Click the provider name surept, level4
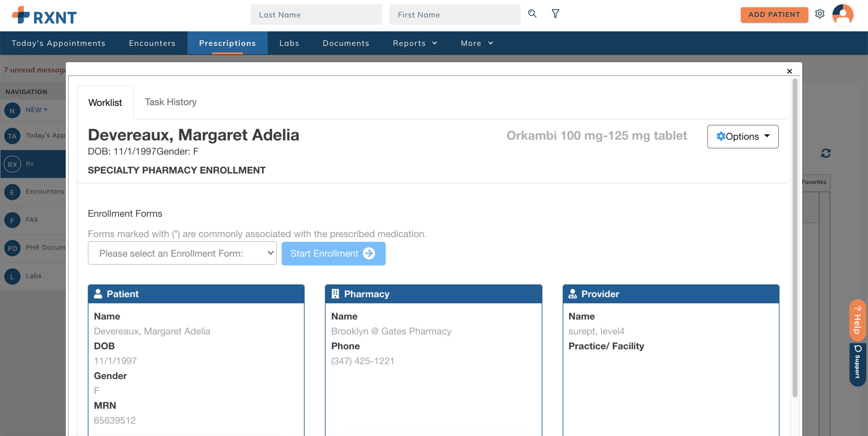Image resolution: width=868 pixels, height=436 pixels. click(x=596, y=331)
